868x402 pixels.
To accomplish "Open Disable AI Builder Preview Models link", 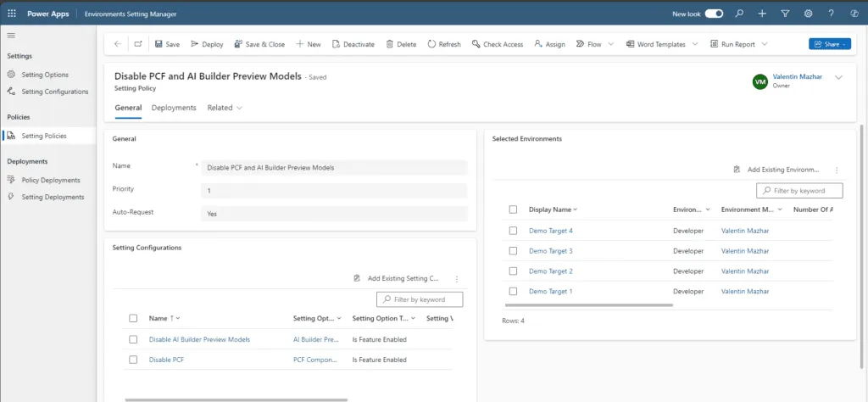I will 199,339.
